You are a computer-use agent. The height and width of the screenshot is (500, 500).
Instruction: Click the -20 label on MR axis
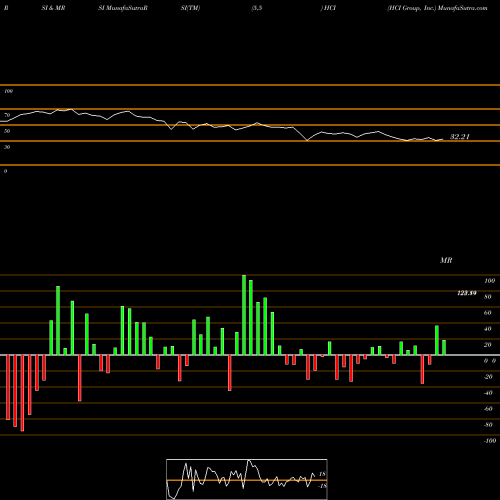(488, 377)
